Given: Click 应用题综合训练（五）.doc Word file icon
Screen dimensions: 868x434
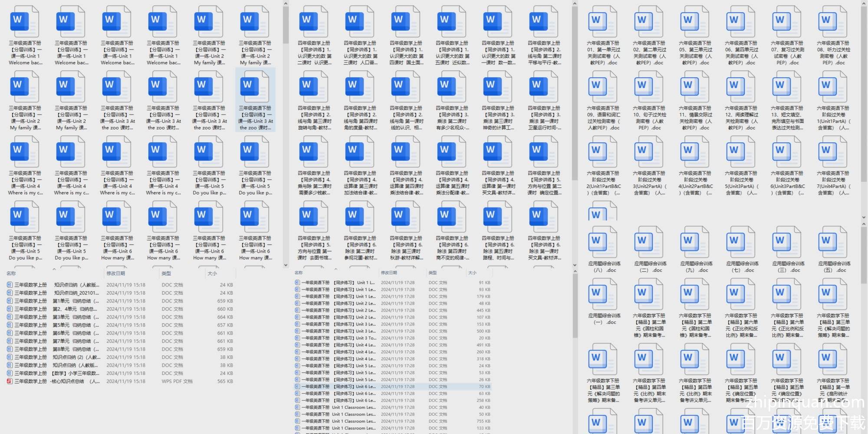Looking at the screenshot, I should point(833,244).
